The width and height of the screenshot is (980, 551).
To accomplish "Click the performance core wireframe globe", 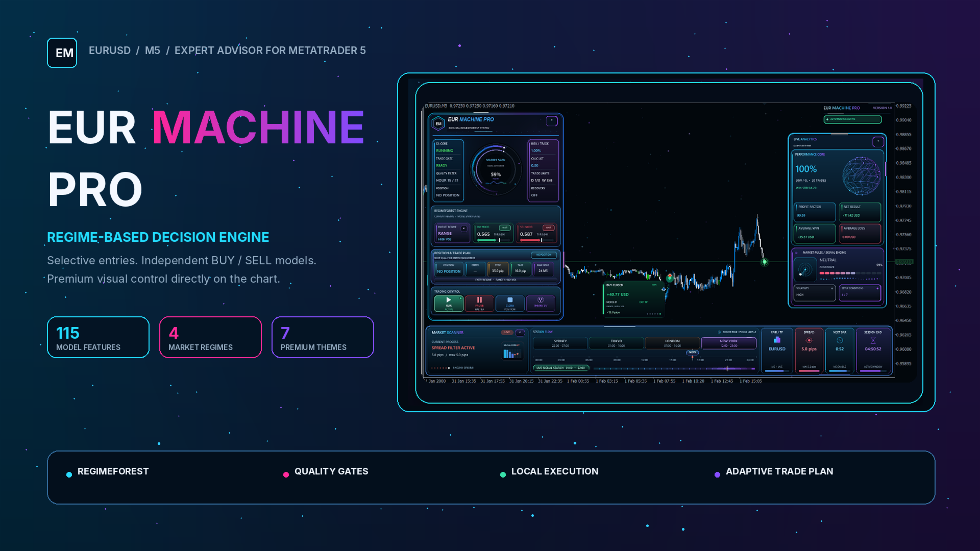I will tap(861, 176).
